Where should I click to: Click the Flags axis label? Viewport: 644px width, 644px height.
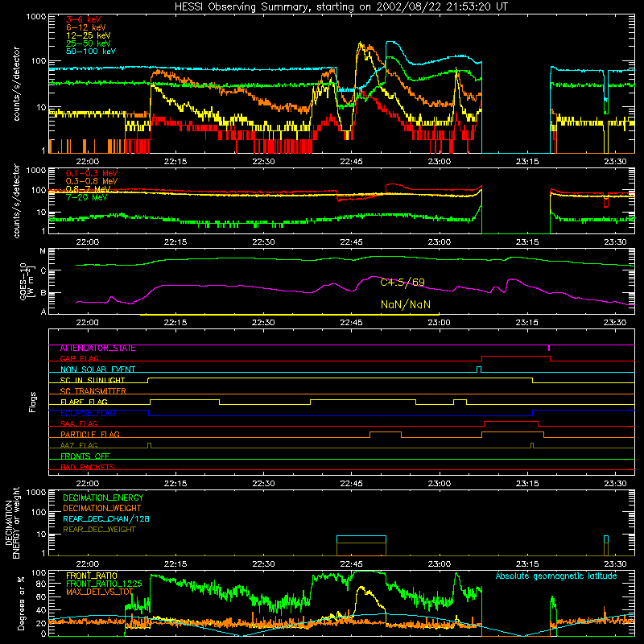[x=32, y=402]
